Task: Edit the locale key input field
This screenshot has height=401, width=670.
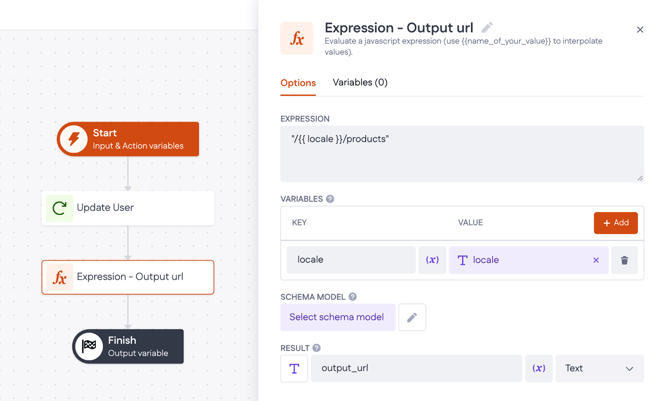Action: [350, 260]
